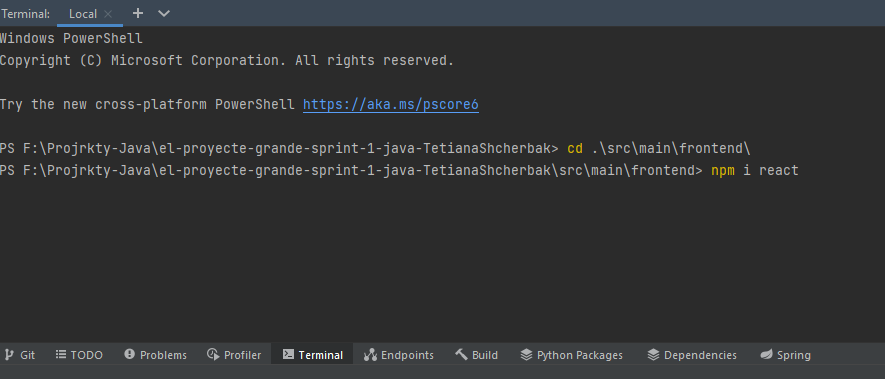Open the Build tool window
The width and height of the screenshot is (885, 379).
pyautogui.click(x=476, y=355)
